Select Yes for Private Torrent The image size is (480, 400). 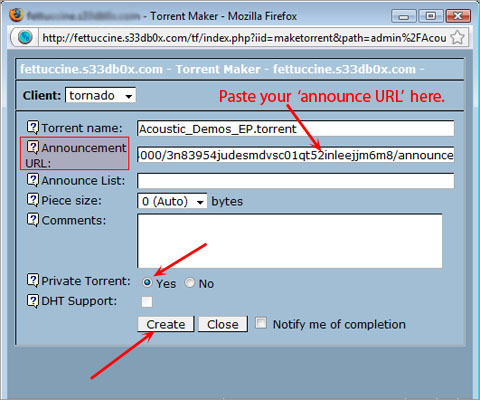(x=147, y=283)
